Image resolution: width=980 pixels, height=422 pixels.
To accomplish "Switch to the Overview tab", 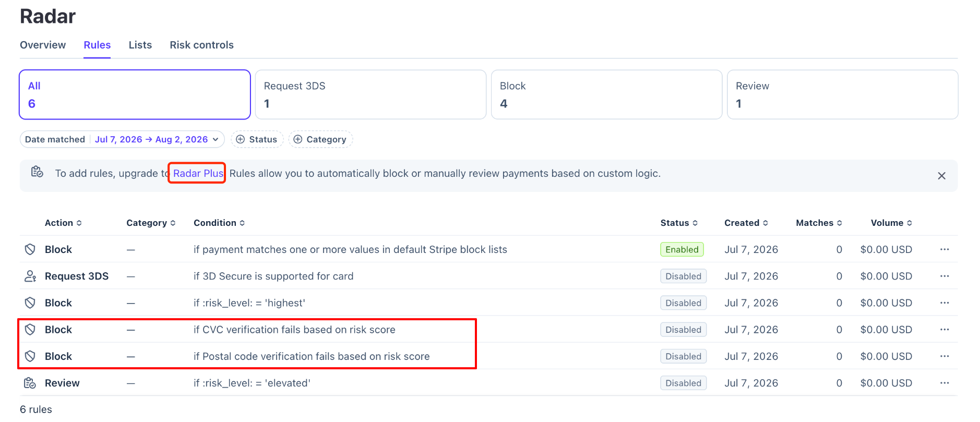I will click(43, 45).
